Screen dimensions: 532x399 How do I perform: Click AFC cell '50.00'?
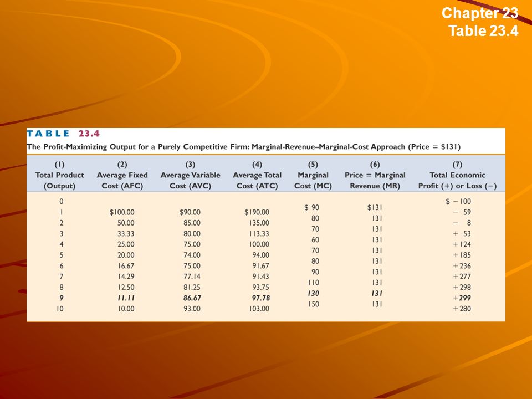click(126, 223)
